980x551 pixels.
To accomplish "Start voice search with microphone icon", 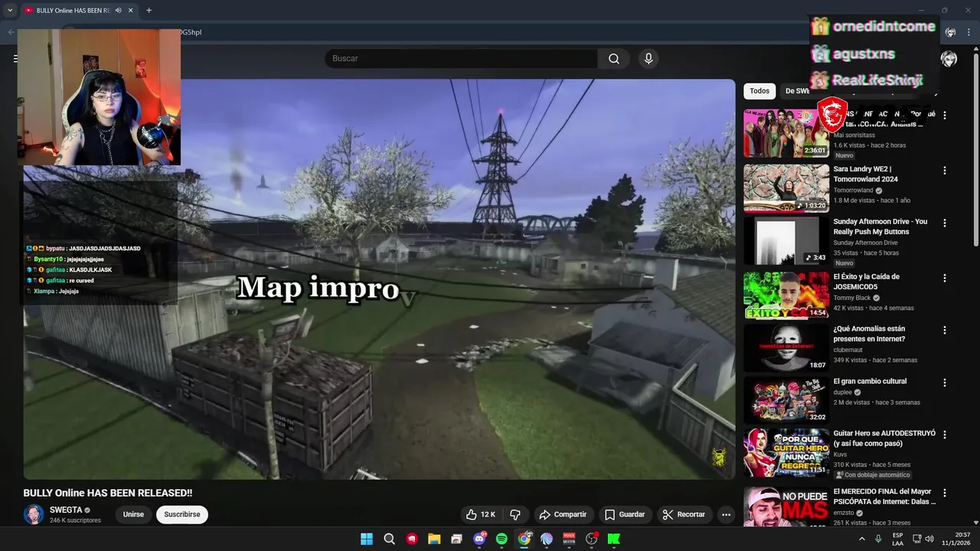I will pos(648,59).
